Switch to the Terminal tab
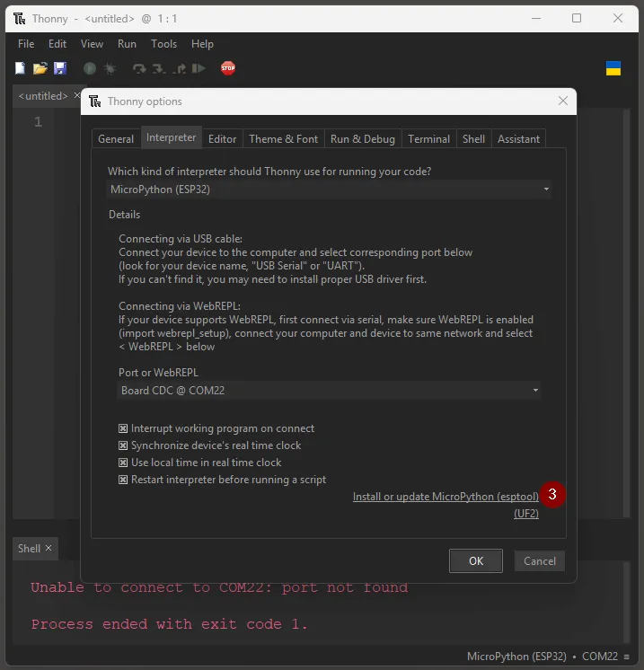This screenshot has height=670, width=644. tap(428, 139)
